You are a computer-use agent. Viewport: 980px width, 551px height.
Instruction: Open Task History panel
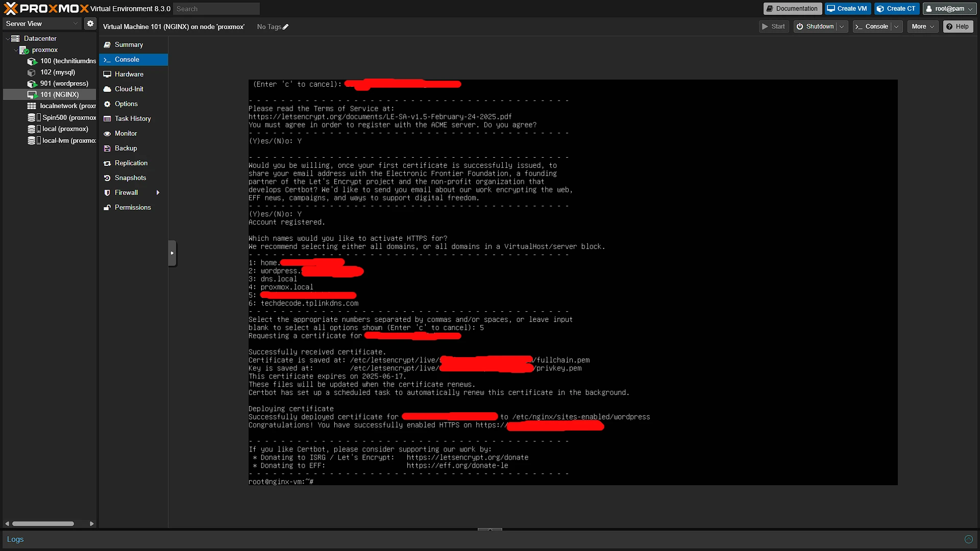coord(133,118)
